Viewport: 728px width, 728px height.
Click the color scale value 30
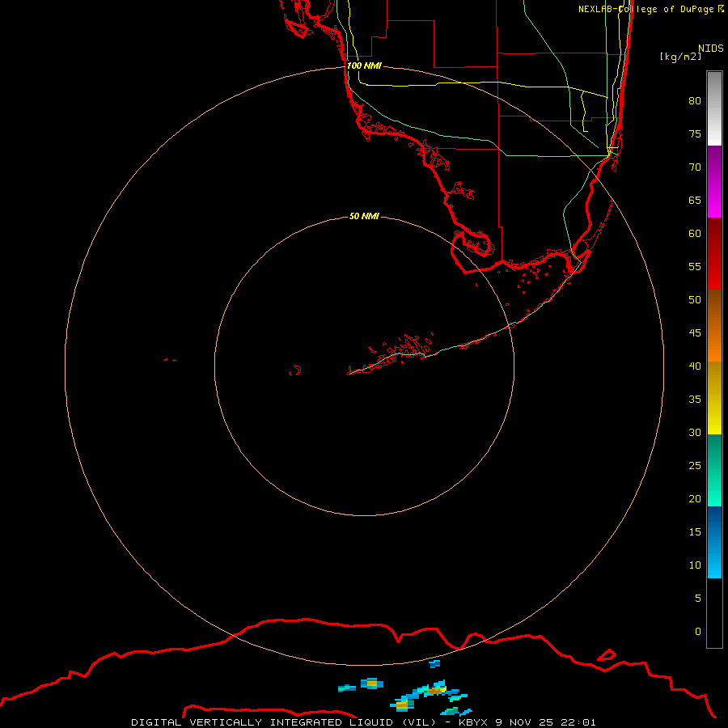pyautogui.click(x=695, y=432)
